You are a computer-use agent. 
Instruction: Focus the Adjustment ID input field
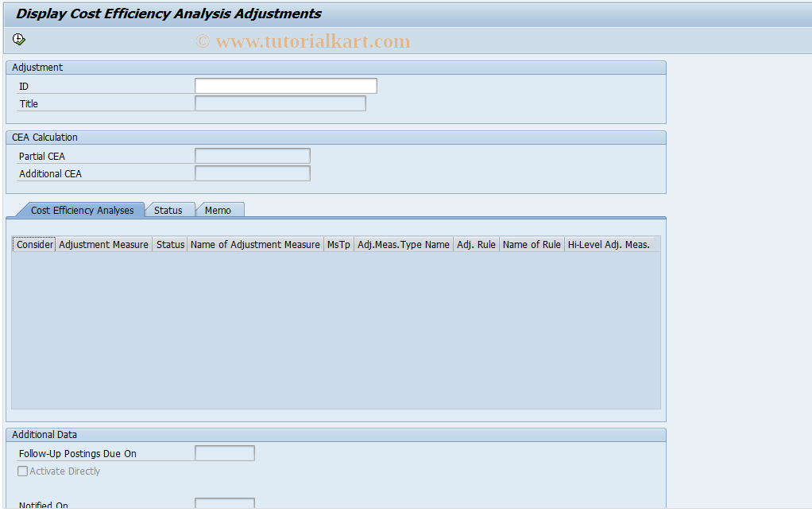click(286, 86)
